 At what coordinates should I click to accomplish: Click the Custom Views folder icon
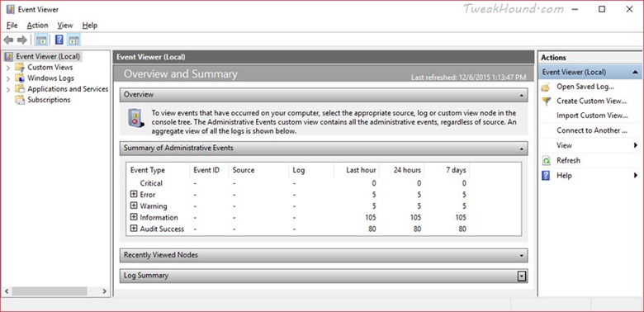point(20,68)
